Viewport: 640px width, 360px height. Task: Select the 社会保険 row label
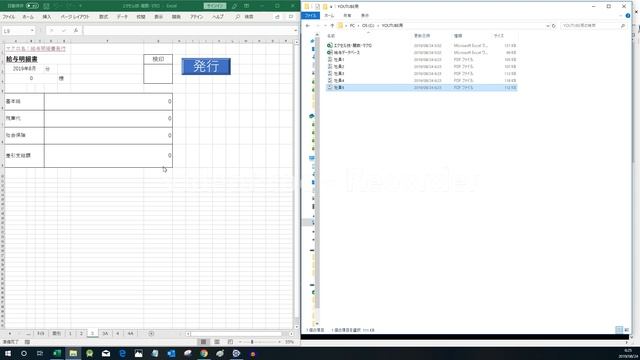click(x=24, y=136)
